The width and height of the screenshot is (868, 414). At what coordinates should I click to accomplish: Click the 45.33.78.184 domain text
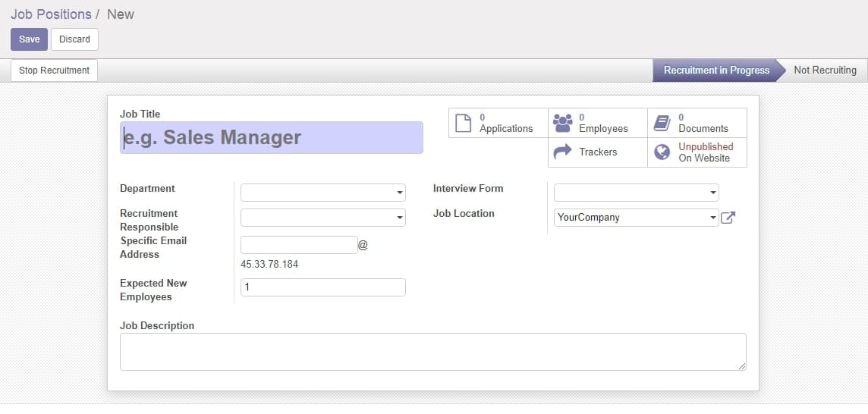tap(269, 264)
